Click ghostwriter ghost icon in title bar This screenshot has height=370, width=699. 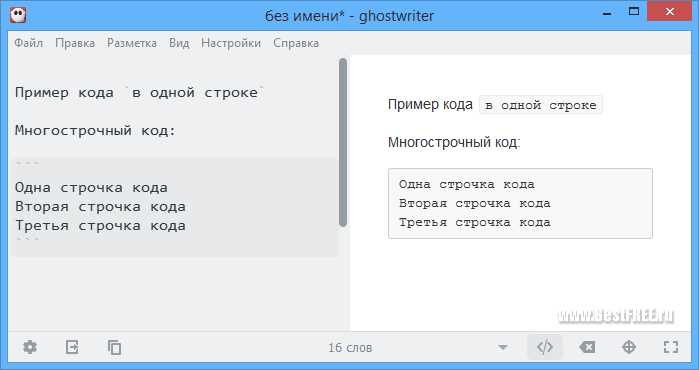(18, 15)
